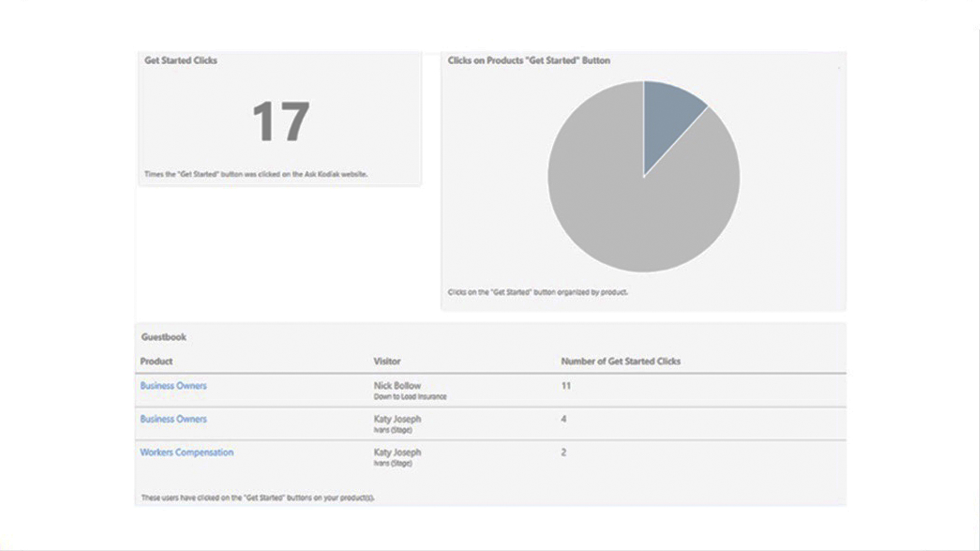
Task: Click the pie chart caption about product
Action: [x=537, y=292]
